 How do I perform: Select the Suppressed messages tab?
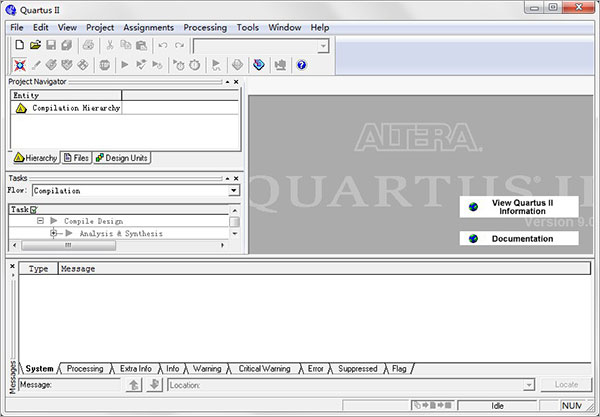coord(357,368)
